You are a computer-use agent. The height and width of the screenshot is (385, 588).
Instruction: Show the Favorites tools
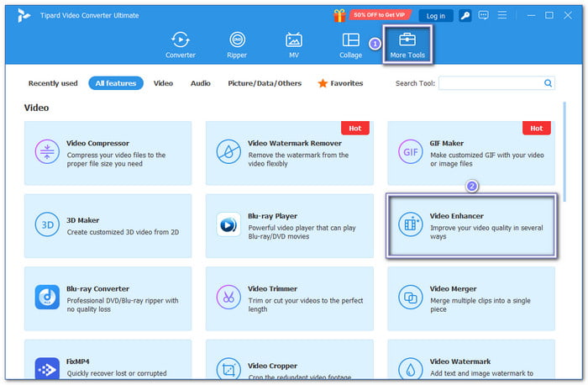(x=340, y=83)
